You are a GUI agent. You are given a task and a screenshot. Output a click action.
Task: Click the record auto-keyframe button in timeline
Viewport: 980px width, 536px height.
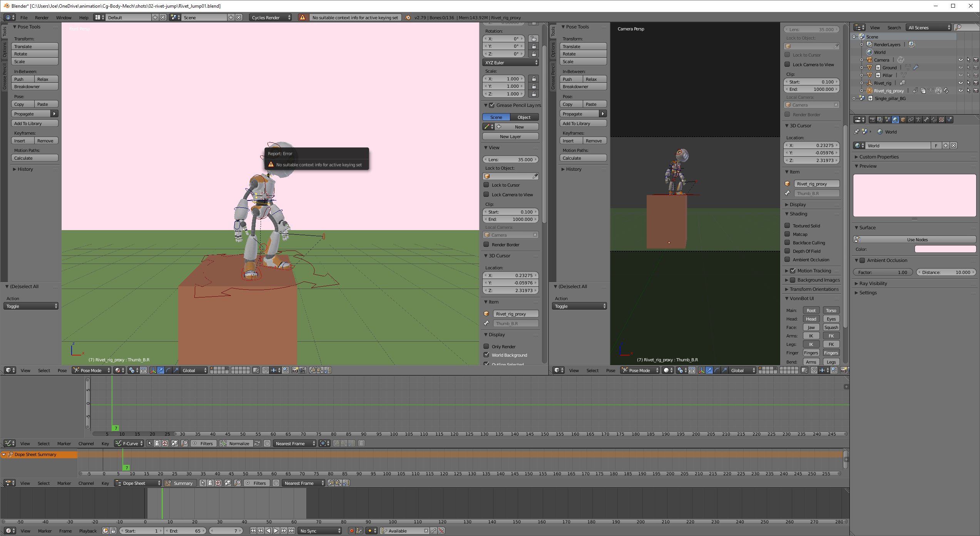coord(351,531)
